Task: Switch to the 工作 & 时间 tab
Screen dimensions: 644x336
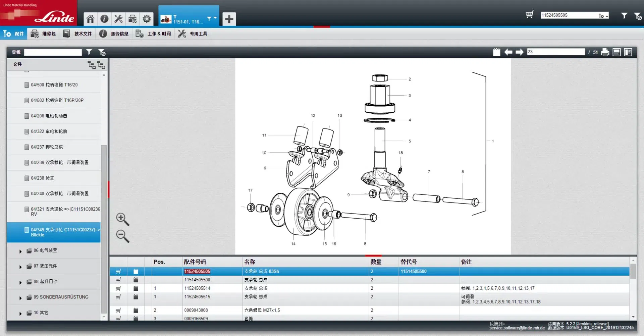Action: point(153,34)
